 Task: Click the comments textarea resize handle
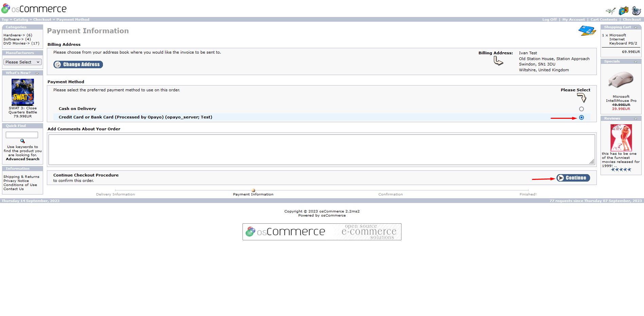pos(592,162)
